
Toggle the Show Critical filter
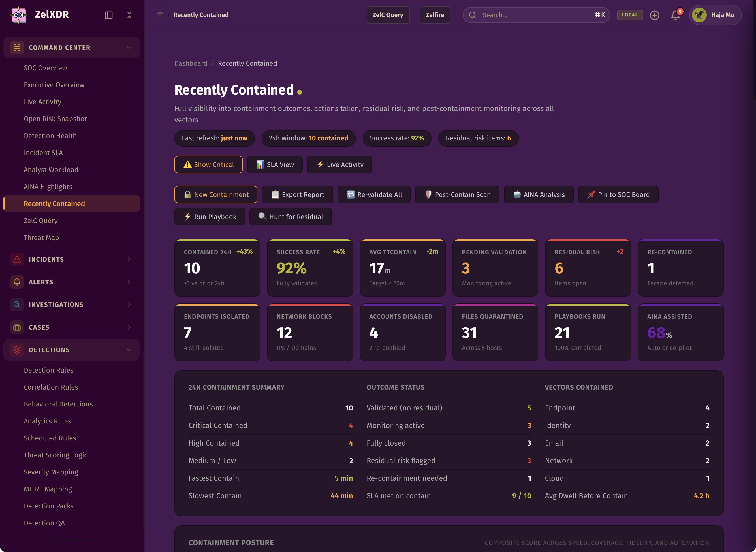[x=209, y=164]
